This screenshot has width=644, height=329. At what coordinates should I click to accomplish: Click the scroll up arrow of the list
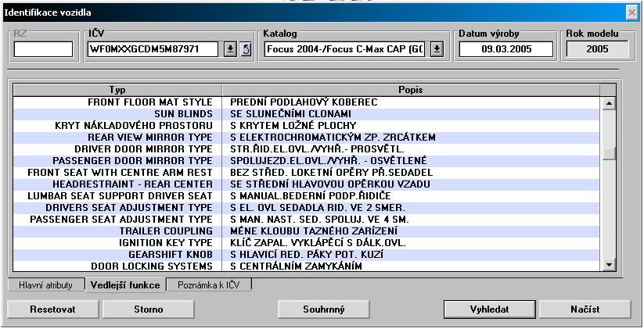610,103
